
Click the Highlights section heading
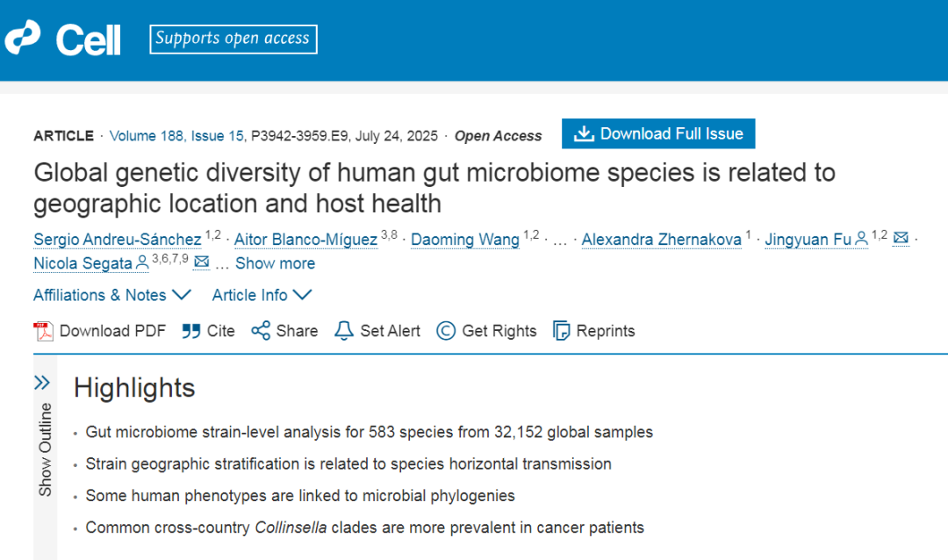(x=134, y=388)
